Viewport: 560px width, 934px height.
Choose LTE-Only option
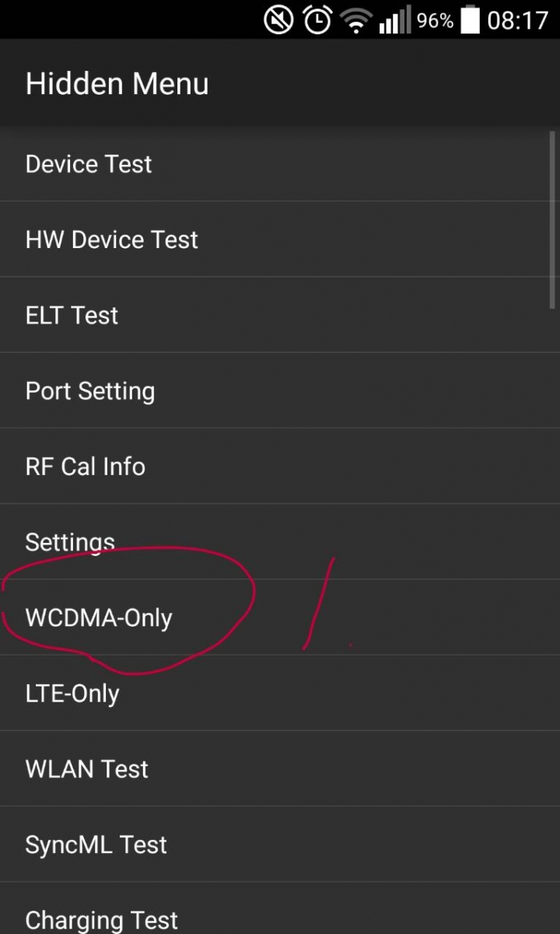coord(280,693)
